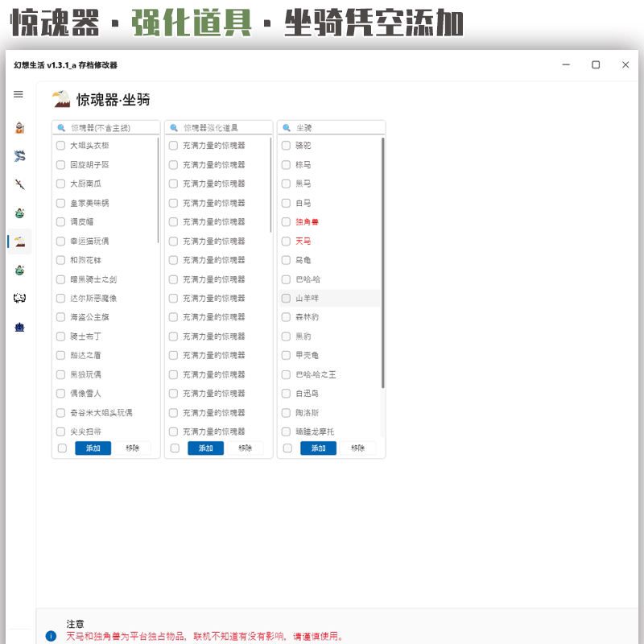Screen dimensions: 644x644
Task: Tick the 天马 mount checkbox
Action: (286, 241)
